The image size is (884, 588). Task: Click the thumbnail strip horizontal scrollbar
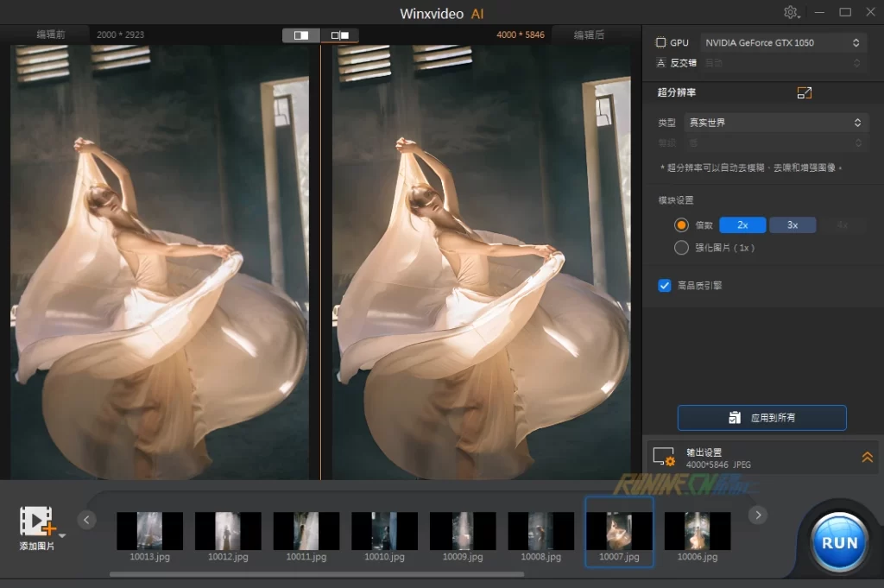tap(316, 574)
